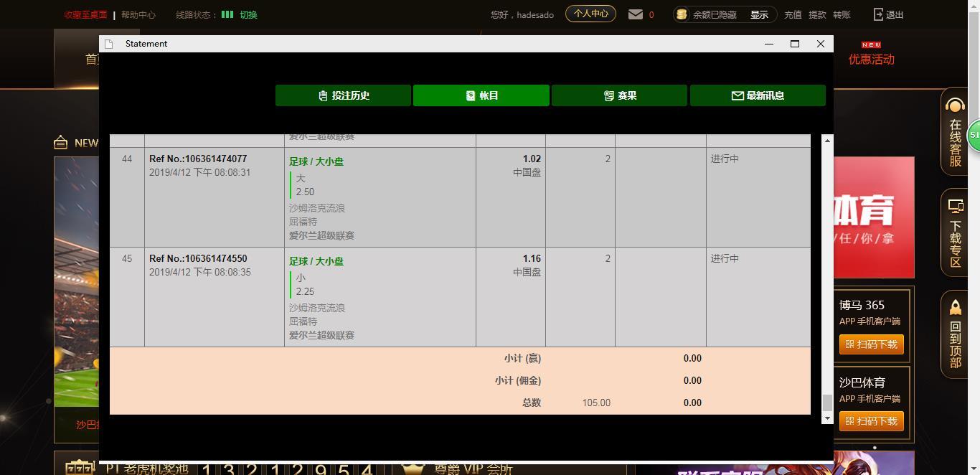980x475 pixels.
Task: Open the 下载专区 download zone icon
Action: (x=955, y=207)
